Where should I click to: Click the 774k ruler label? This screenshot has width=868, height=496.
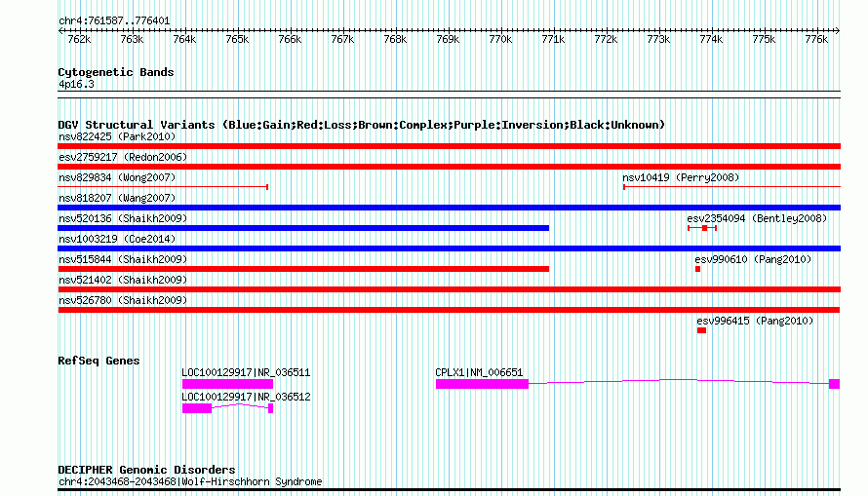coord(711,39)
